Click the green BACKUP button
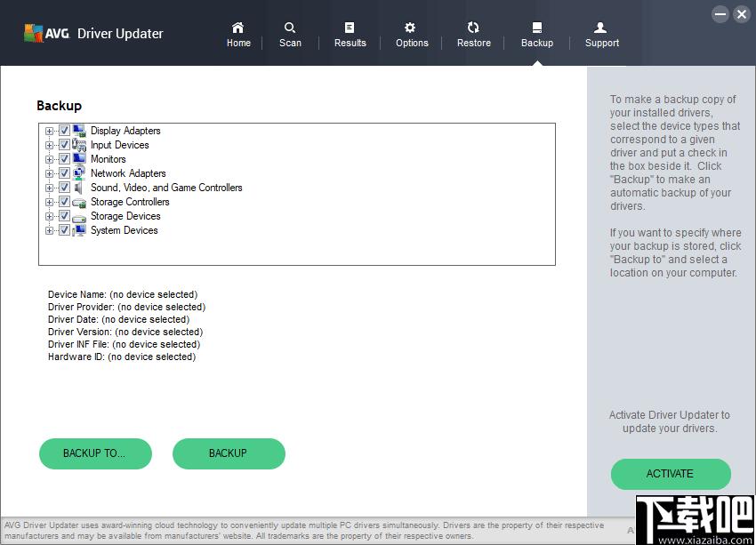 pos(229,453)
